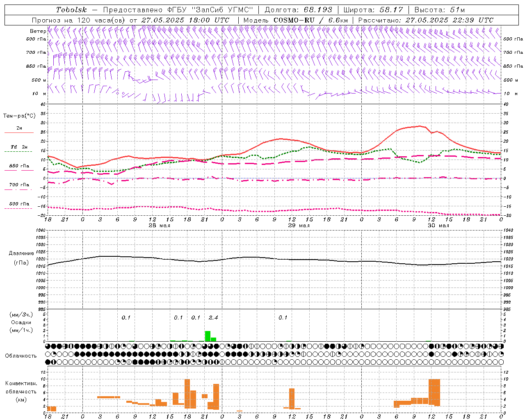Click the "850 гПа" temperature legend dashed line
Screen dimensions: 525x420
pos(18,171)
